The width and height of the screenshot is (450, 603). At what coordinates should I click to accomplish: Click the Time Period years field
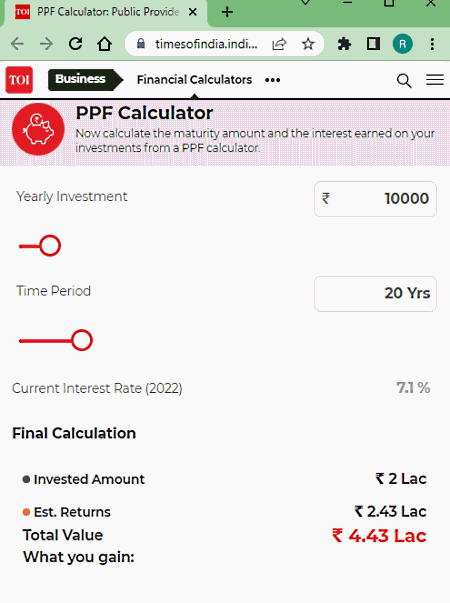(x=375, y=293)
